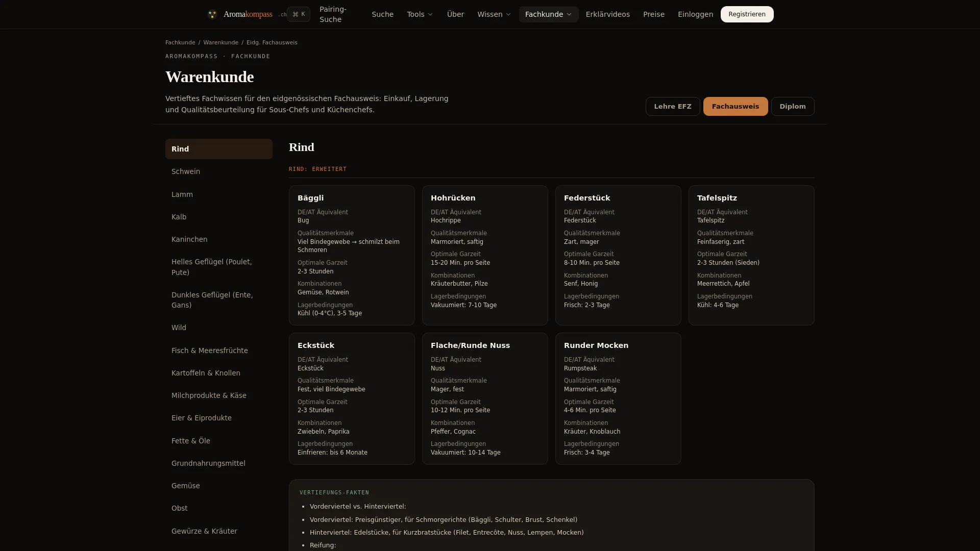The width and height of the screenshot is (980, 551).
Task: Click the 'Reifung:' bullet point
Action: (x=323, y=545)
